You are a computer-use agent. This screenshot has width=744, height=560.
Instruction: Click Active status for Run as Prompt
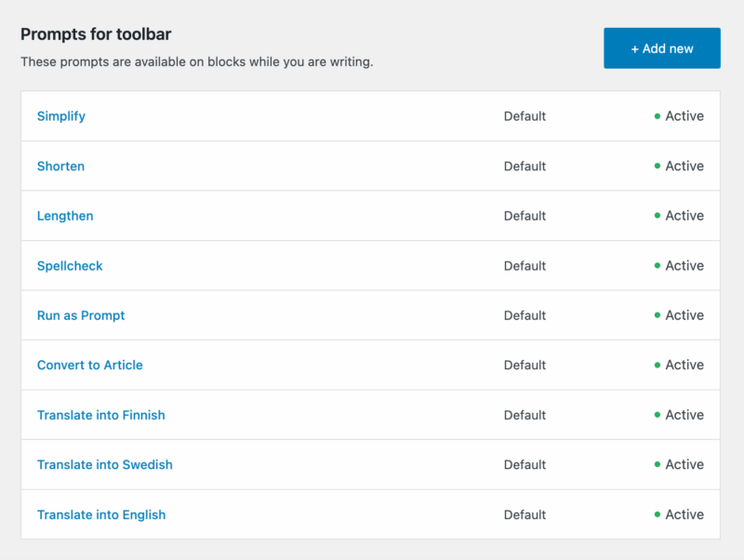point(684,315)
